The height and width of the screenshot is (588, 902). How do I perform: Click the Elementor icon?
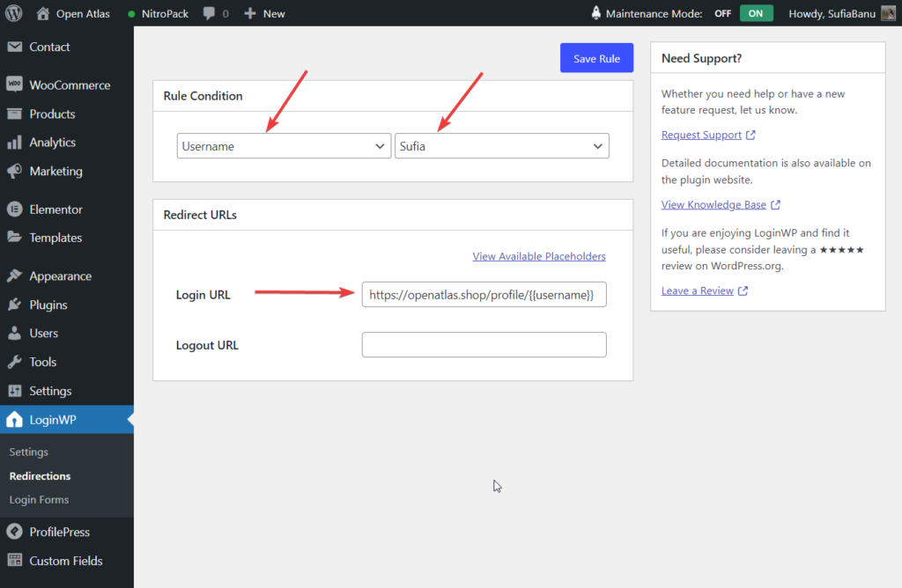(14, 209)
